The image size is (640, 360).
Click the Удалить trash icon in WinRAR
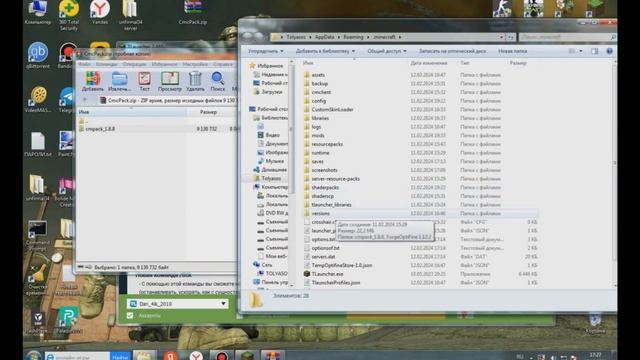pyautogui.click(x=195, y=81)
